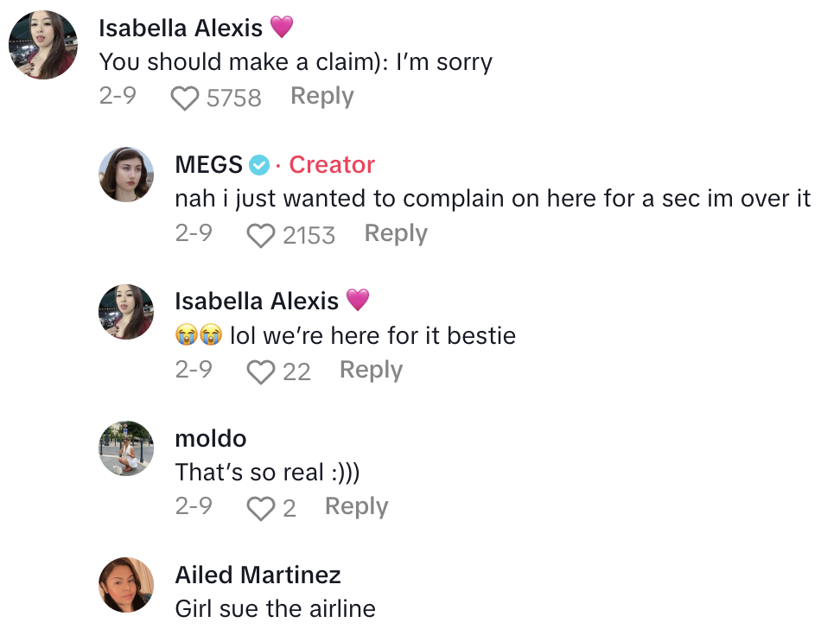This screenshot has height=629, width=840.
Task: Go to Ailed Martinez's profile name
Action: pos(258,575)
